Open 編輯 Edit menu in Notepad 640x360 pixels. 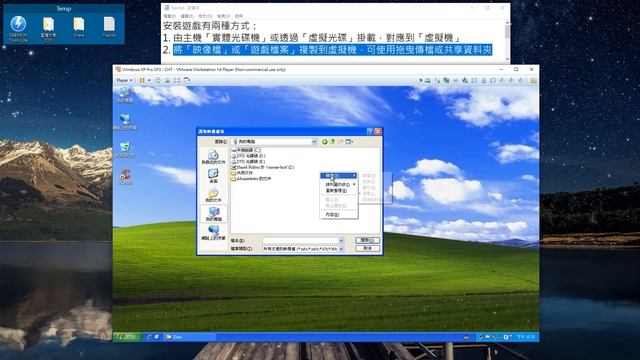tap(187, 16)
